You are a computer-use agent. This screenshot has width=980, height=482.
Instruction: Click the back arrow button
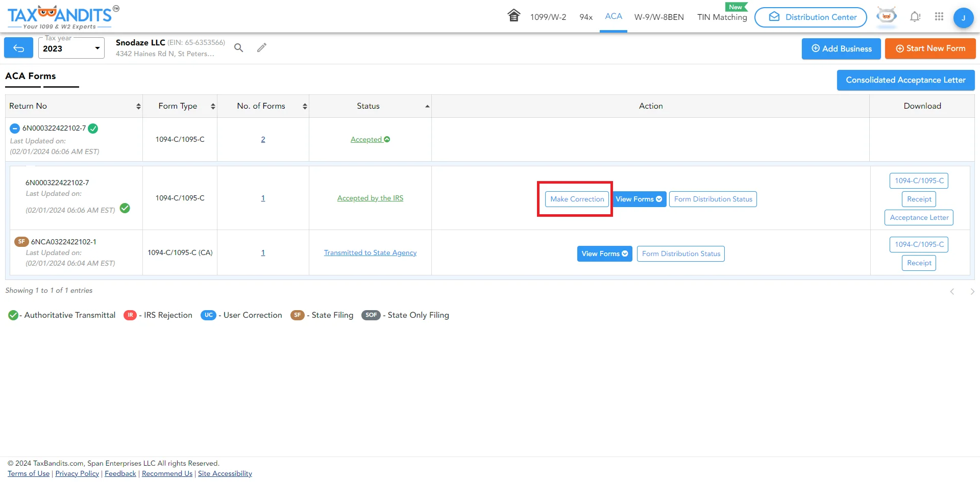point(19,48)
